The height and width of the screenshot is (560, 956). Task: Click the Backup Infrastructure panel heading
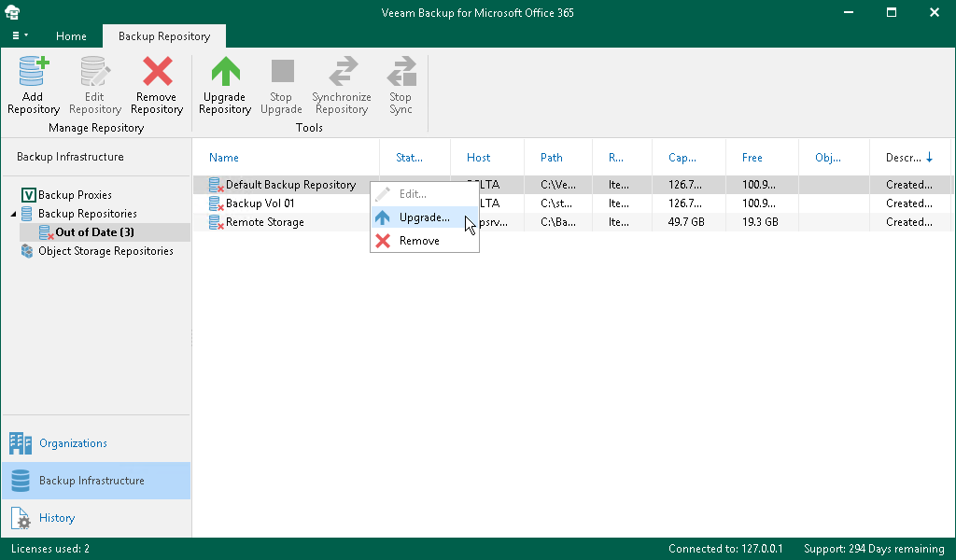[70, 157]
